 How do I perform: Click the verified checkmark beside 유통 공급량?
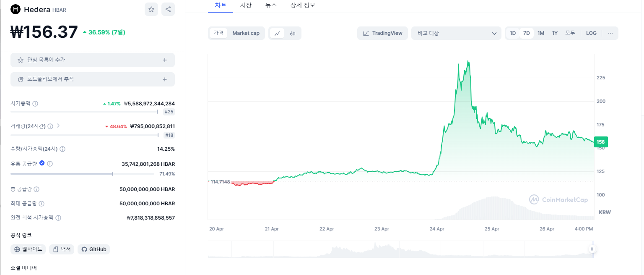42,163
